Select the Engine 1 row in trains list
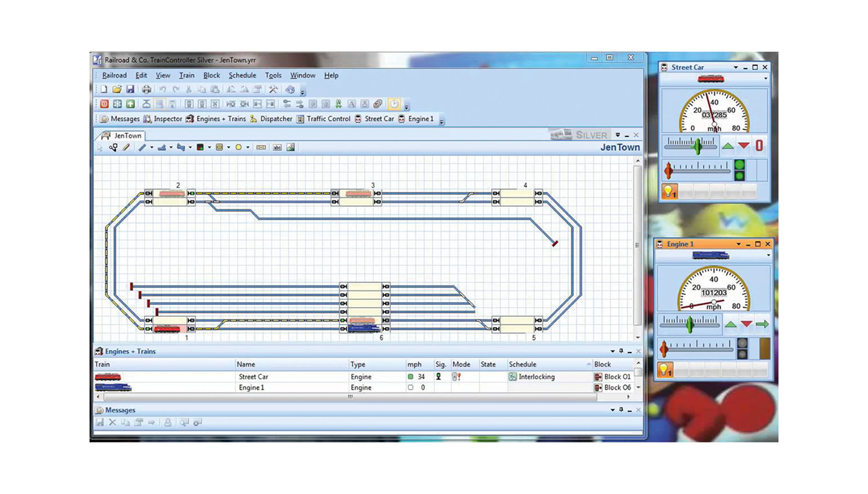This screenshot has width=868, height=494. point(251,387)
